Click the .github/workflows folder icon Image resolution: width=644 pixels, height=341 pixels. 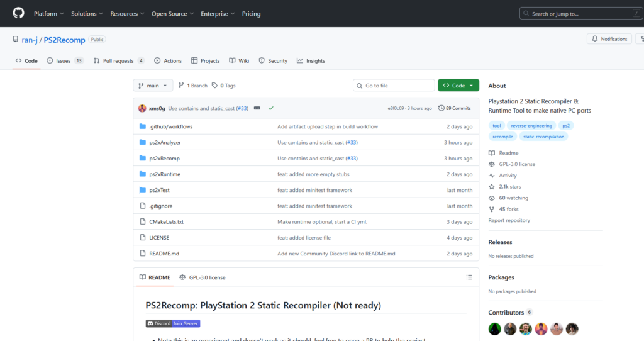pyautogui.click(x=143, y=126)
